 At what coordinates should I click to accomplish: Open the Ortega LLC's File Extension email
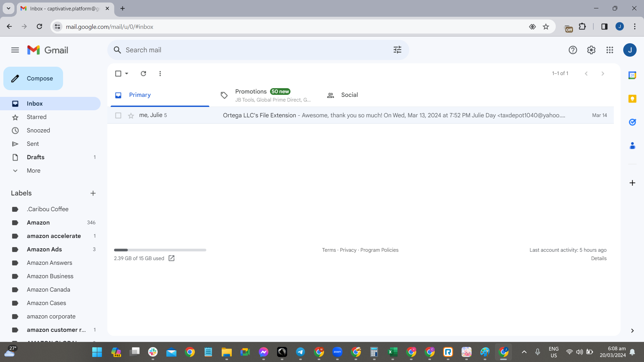click(361, 115)
